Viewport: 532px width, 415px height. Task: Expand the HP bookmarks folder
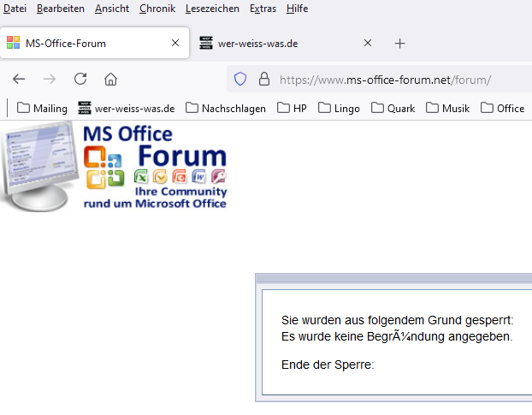[292, 109]
